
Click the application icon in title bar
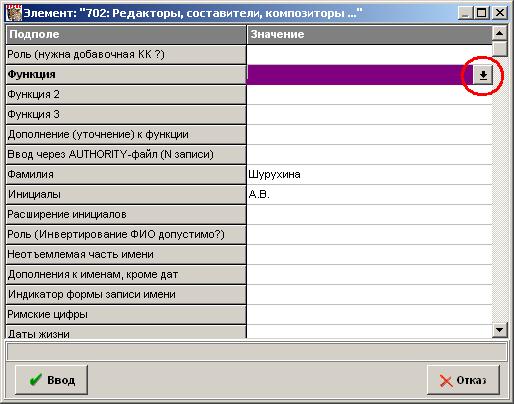pos(14,13)
